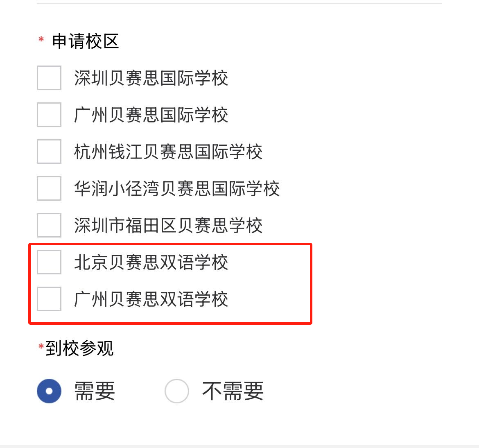Click inside the red highlighted rectangle
The width and height of the screenshot is (479, 448).
pyautogui.click(x=170, y=283)
